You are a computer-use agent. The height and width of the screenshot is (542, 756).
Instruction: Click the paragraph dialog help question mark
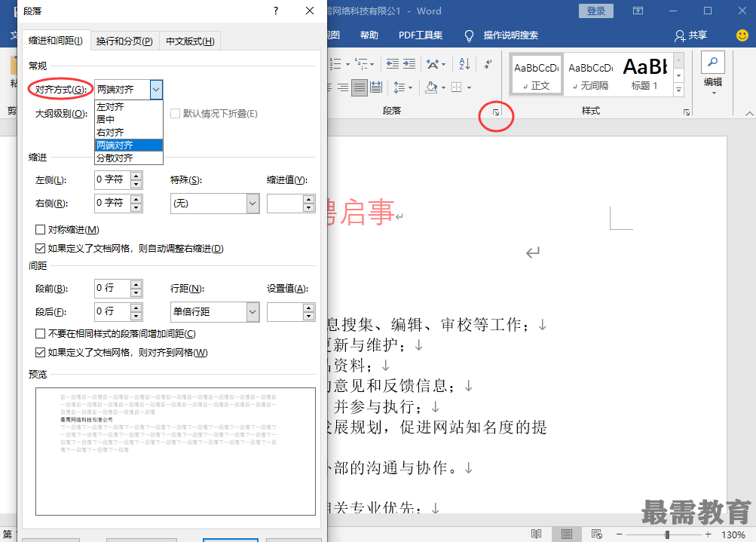[x=276, y=11]
